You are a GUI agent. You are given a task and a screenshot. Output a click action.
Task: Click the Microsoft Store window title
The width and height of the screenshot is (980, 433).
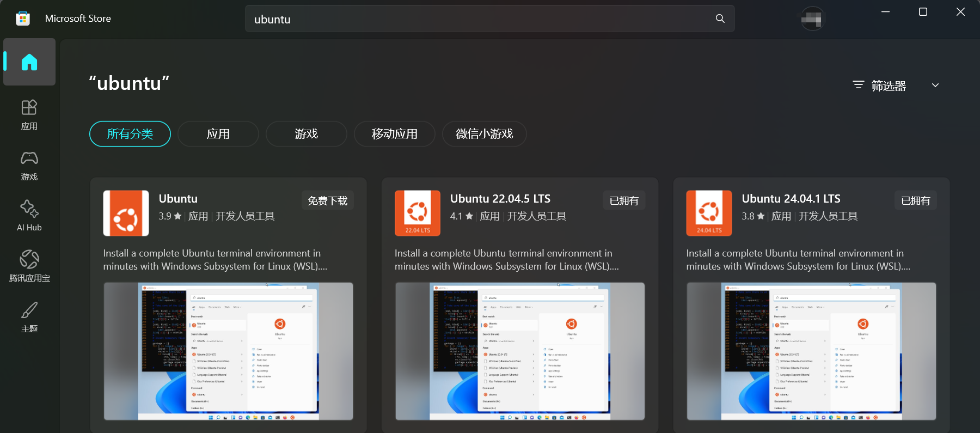78,19
